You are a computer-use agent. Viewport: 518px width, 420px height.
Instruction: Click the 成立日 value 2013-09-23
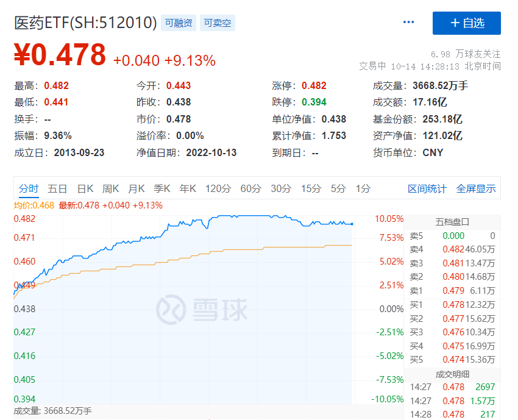click(79, 152)
